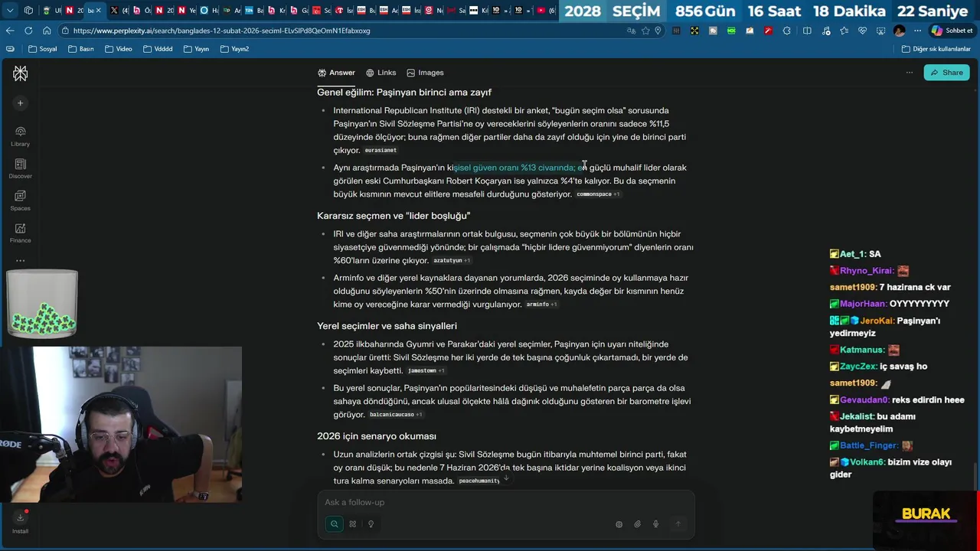Open the Basın bookmarks folder

[81, 49]
